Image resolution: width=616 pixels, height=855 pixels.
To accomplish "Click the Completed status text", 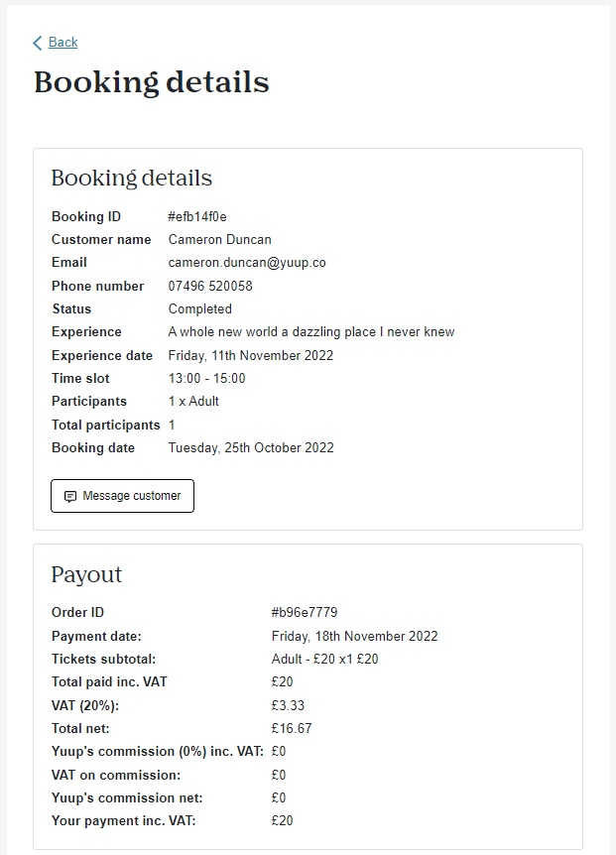I will (x=200, y=308).
